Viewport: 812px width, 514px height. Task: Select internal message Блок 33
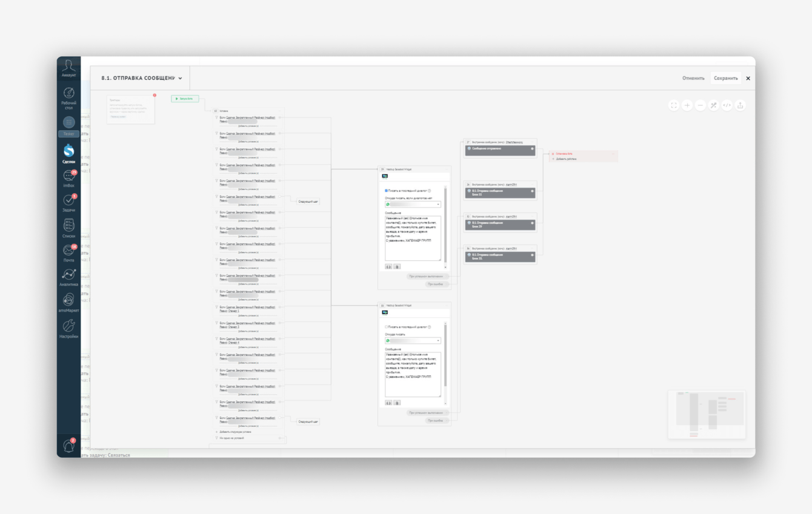pos(500,257)
